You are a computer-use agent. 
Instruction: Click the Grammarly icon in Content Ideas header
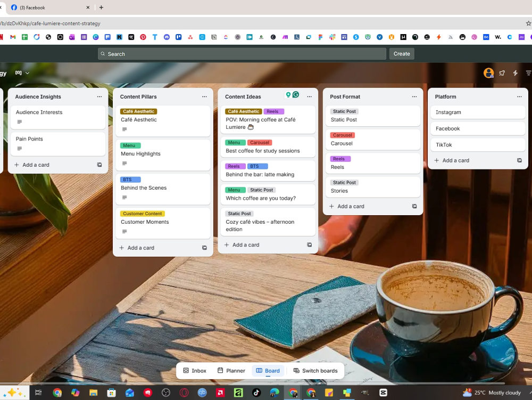(296, 95)
